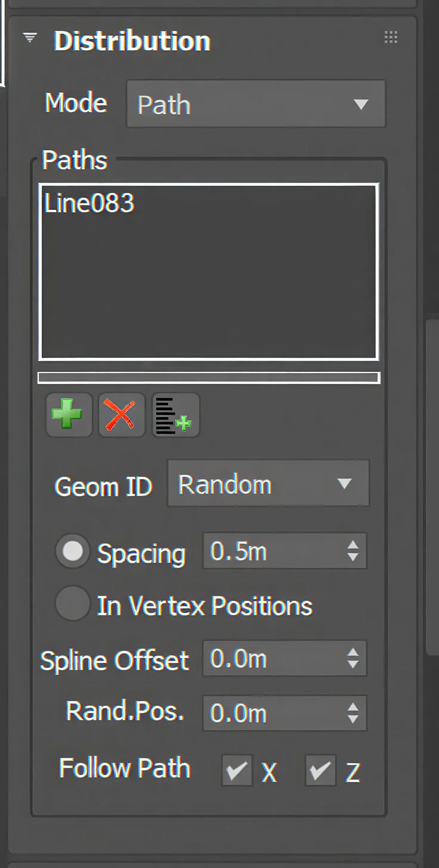439x868 pixels.
Task: Click the red X remove path icon
Action: (122, 415)
